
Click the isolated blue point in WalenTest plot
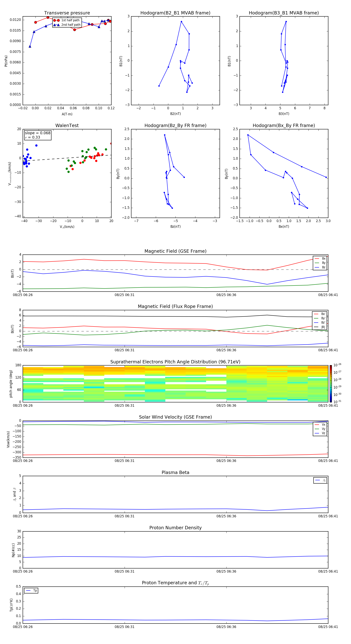(36, 146)
